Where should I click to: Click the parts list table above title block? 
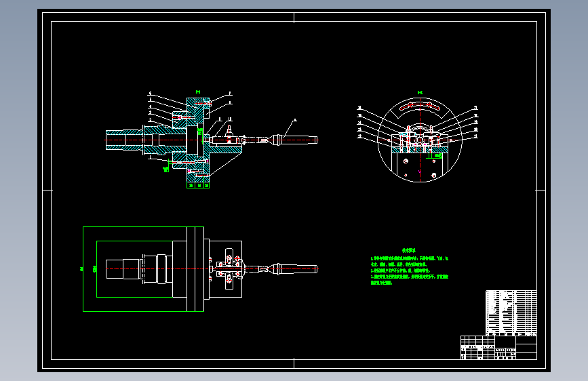point(511,313)
